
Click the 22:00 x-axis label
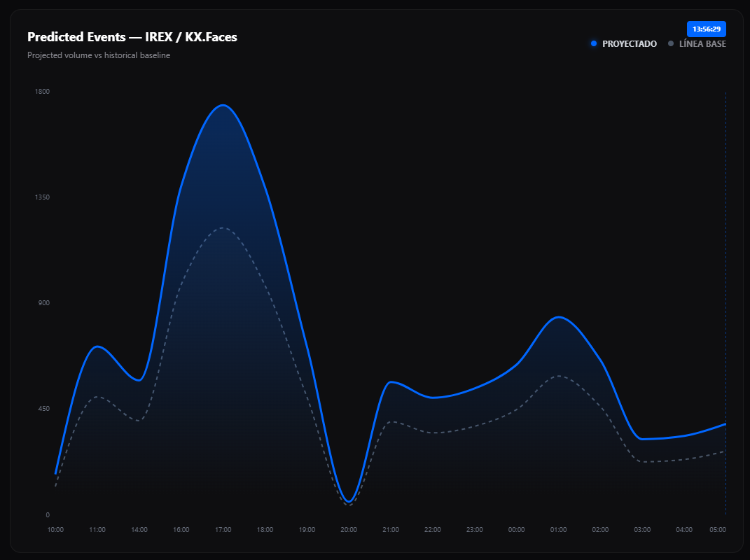pos(432,529)
